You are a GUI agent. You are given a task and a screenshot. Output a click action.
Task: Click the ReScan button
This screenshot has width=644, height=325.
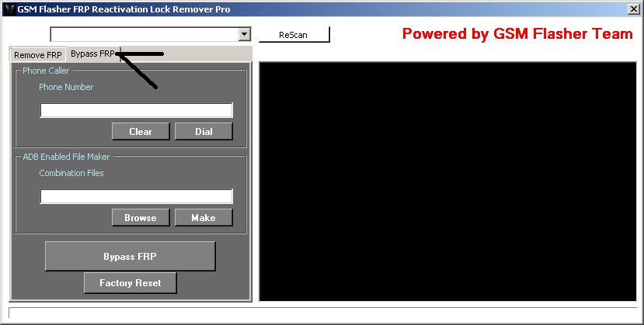tap(294, 35)
